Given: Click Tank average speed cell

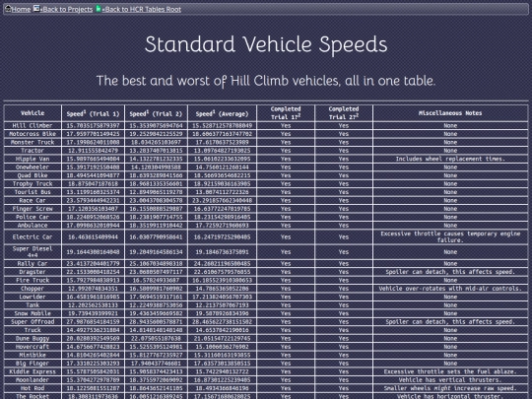Looking at the screenshot, I should click(222, 305).
